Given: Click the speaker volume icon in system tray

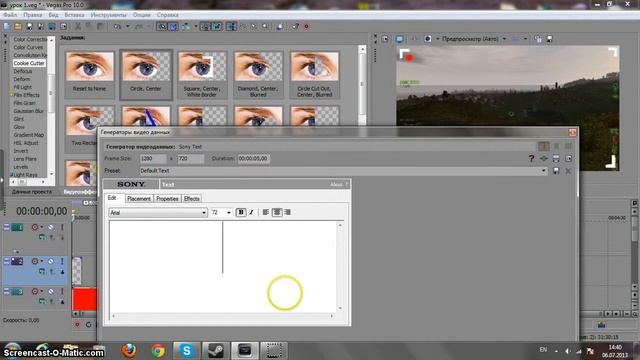Looking at the screenshot, I should pyautogui.click(x=568, y=351).
